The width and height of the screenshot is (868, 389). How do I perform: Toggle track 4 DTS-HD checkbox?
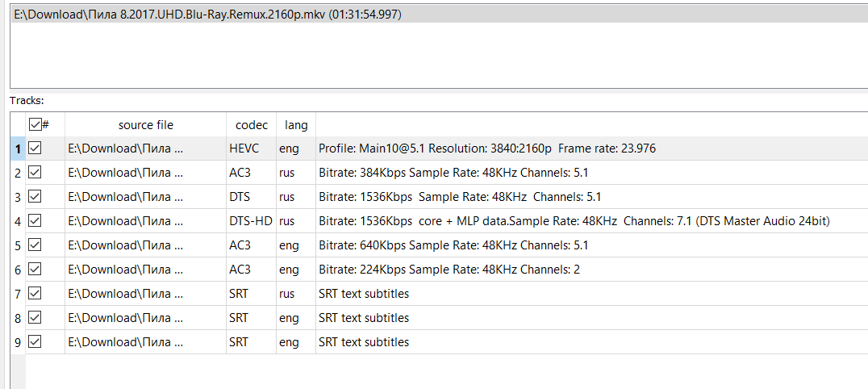35,221
